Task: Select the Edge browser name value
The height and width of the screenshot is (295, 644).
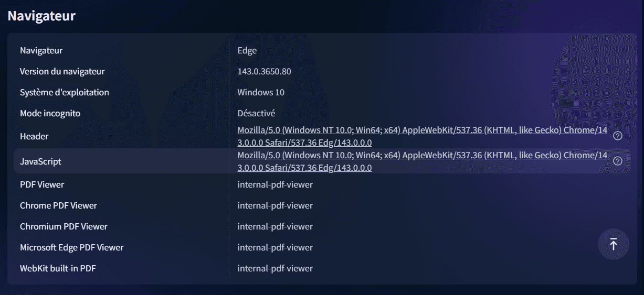Action: click(247, 50)
